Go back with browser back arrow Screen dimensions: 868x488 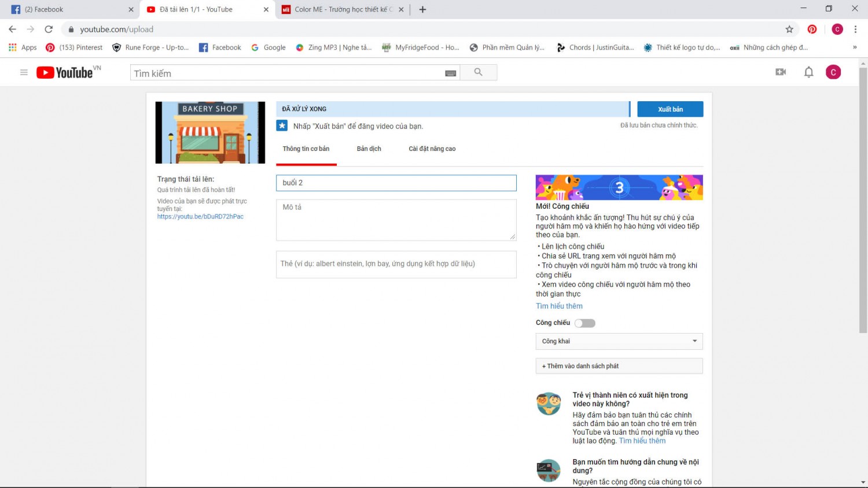[x=12, y=29]
